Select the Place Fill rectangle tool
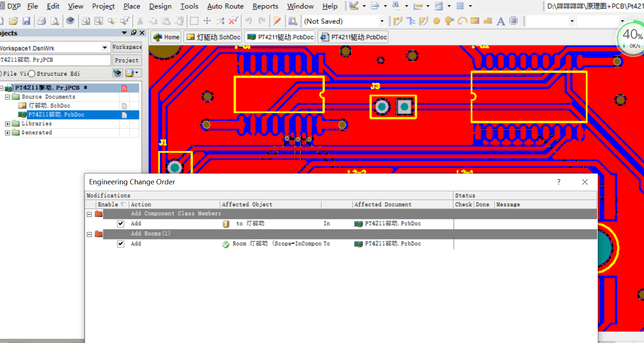 coord(475,21)
